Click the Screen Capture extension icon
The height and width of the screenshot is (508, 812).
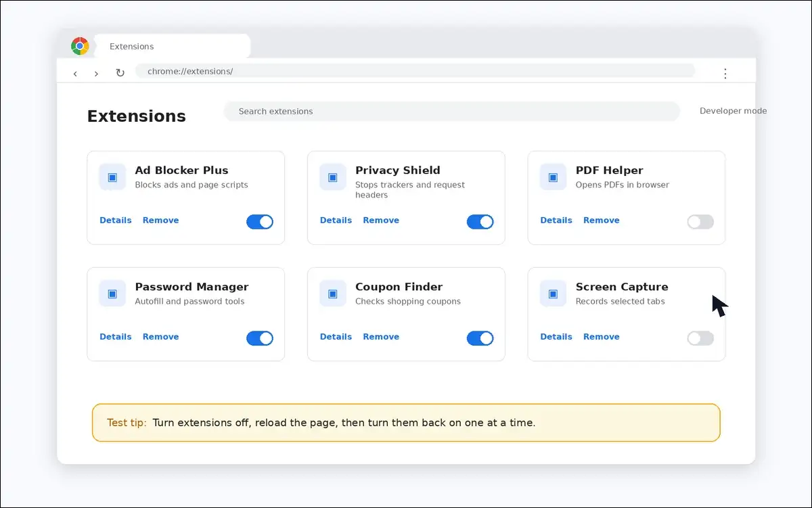click(553, 294)
